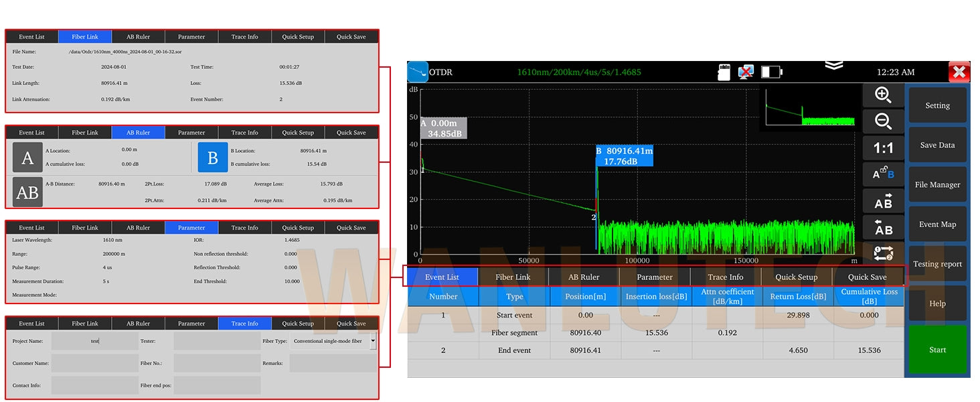Select highlighted Parameter tab in third panel
Screen dimensions: 980x402
click(x=191, y=228)
